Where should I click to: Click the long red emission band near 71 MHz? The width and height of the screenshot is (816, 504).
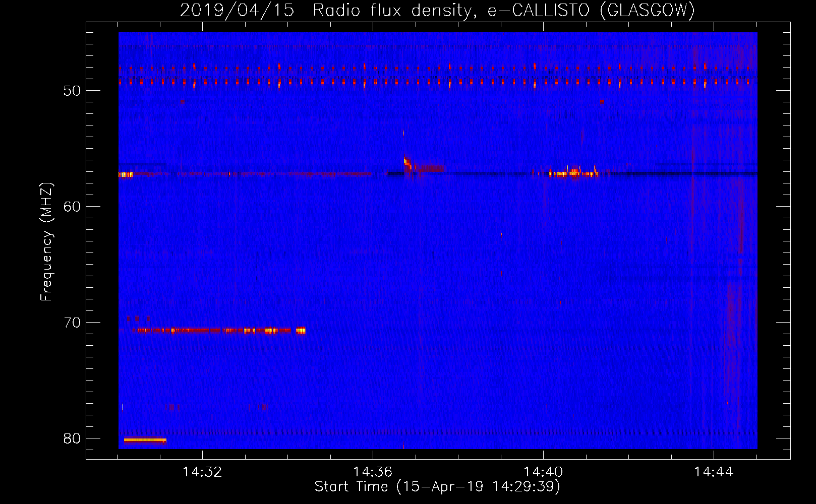[x=219, y=331]
